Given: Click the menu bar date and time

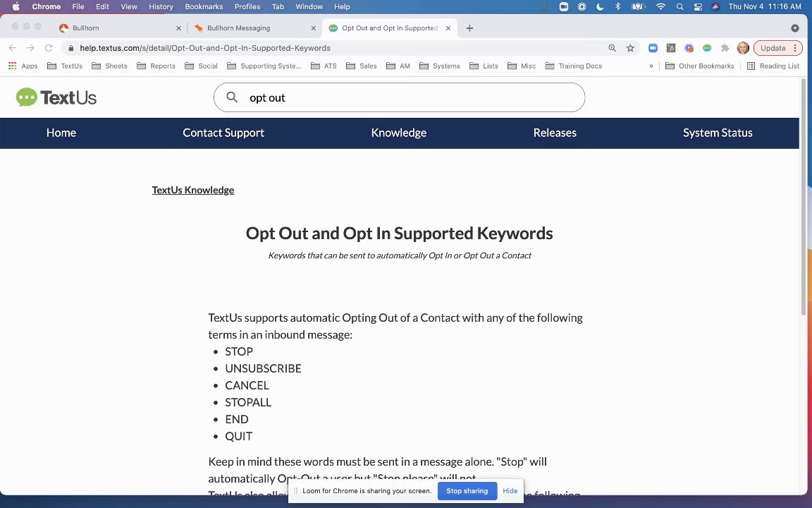Looking at the screenshot, I should (764, 6).
